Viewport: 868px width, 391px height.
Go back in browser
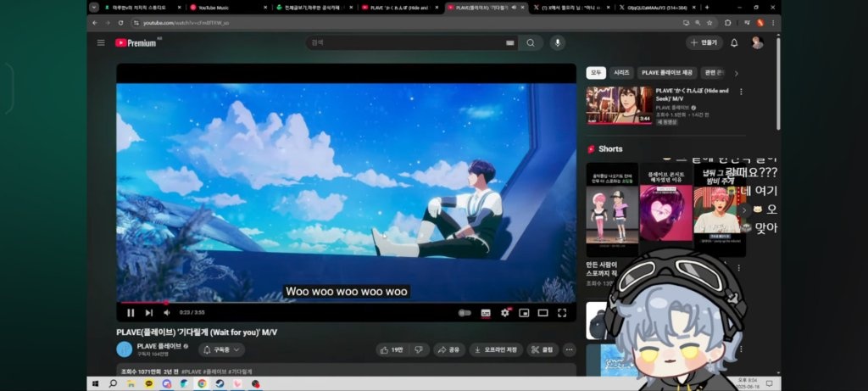(x=95, y=23)
